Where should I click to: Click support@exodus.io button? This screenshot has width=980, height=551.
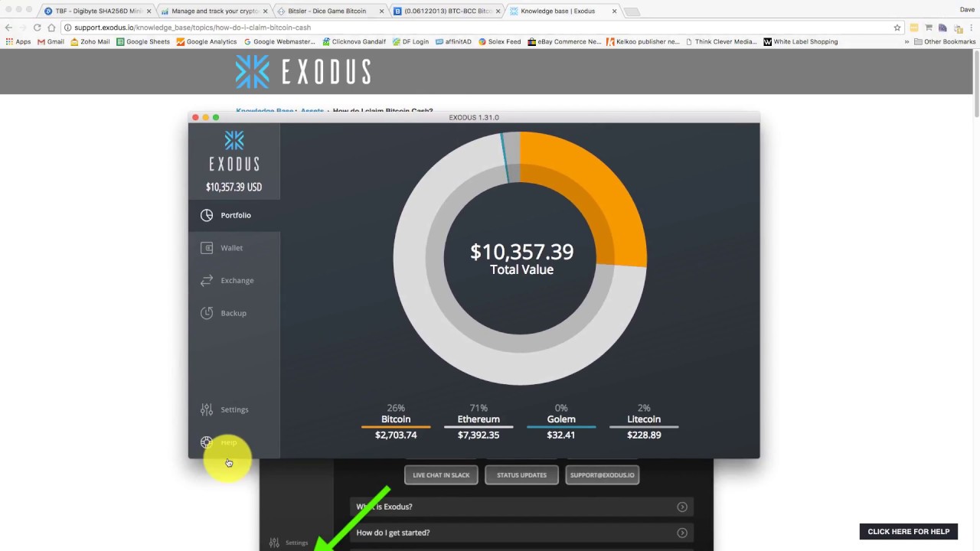[602, 475]
